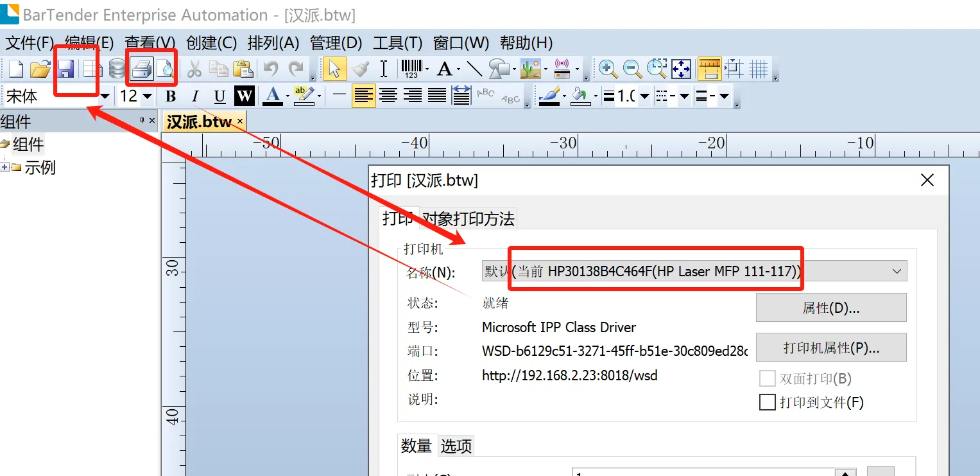The image size is (980, 476).
Task: Open the 文件(F) menu
Action: (x=30, y=43)
